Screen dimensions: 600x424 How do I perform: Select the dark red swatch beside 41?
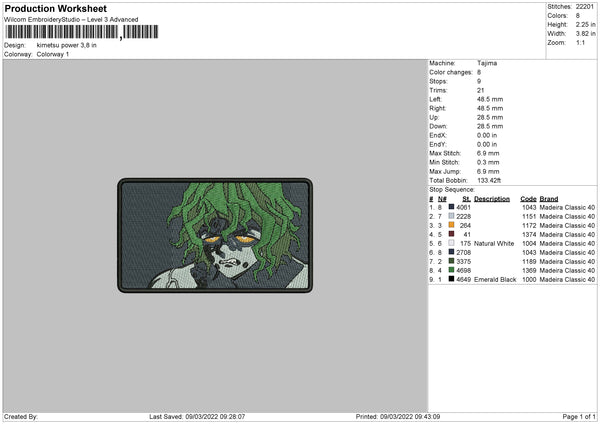[451, 234]
